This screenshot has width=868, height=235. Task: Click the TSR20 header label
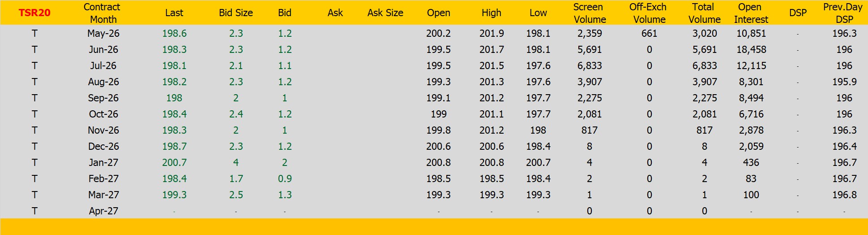34,13
